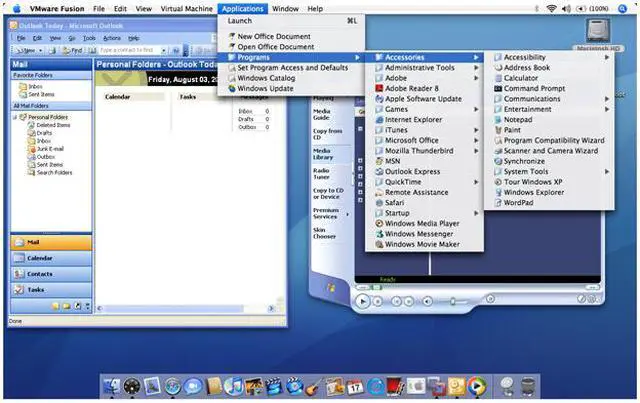Open WordPad from Accessories submenu
Image resolution: width=640 pixels, height=403 pixels.
[549, 203]
